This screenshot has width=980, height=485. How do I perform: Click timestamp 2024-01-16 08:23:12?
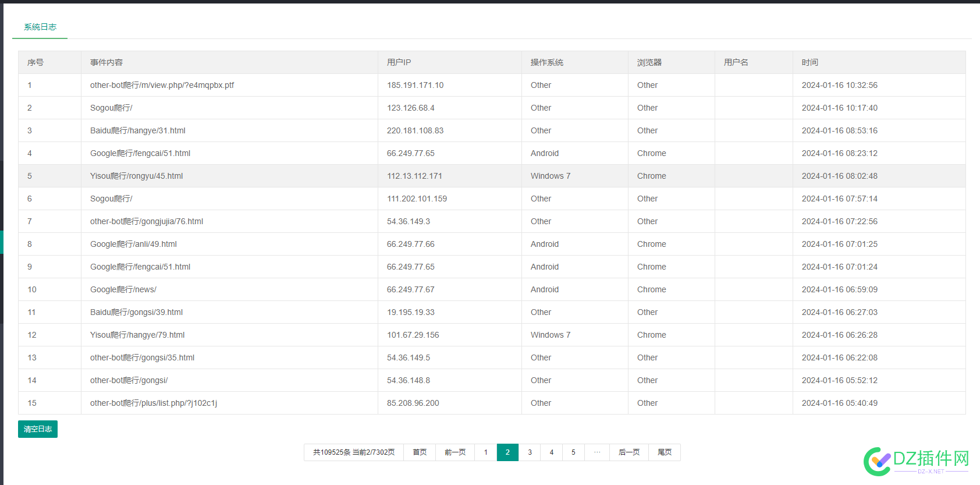(840, 153)
